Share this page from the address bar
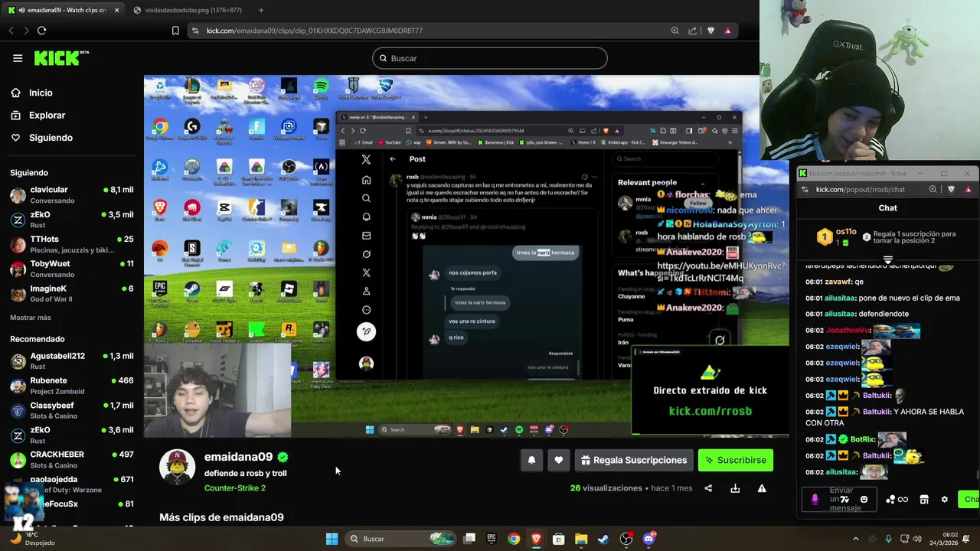Viewport: 980px width, 551px height. 693,31
